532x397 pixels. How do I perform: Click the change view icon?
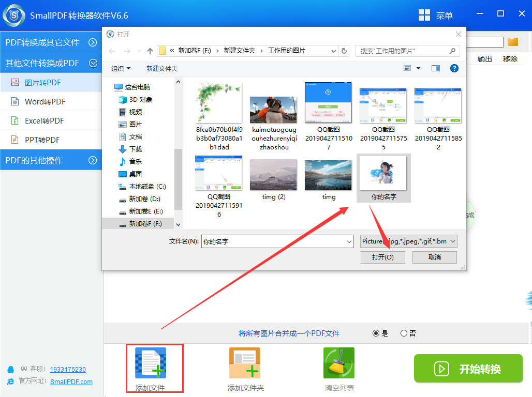click(x=407, y=68)
